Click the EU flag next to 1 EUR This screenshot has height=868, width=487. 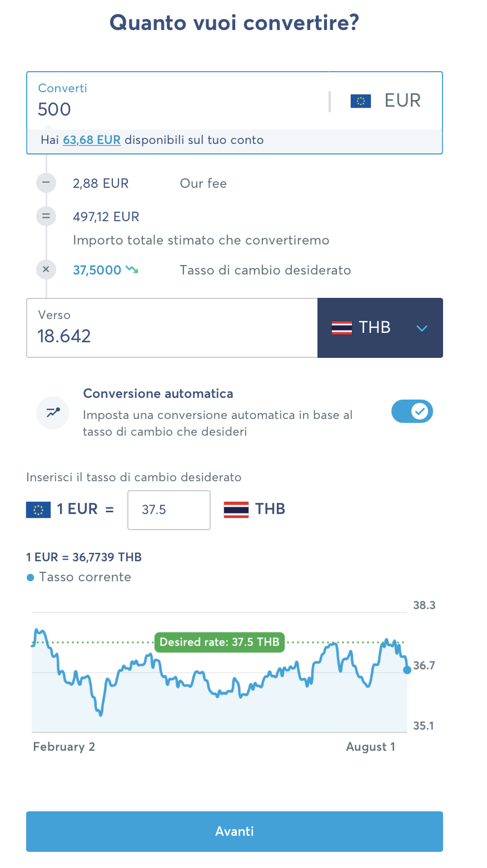tap(38, 510)
